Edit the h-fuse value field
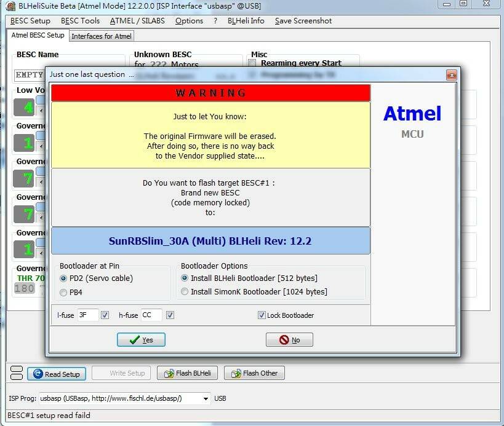Screen dimensions: 504x426 pos(151,315)
